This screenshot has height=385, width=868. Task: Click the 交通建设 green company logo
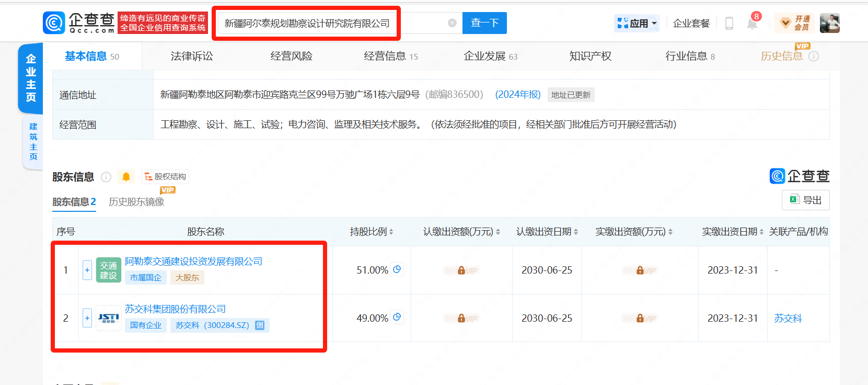click(x=109, y=270)
